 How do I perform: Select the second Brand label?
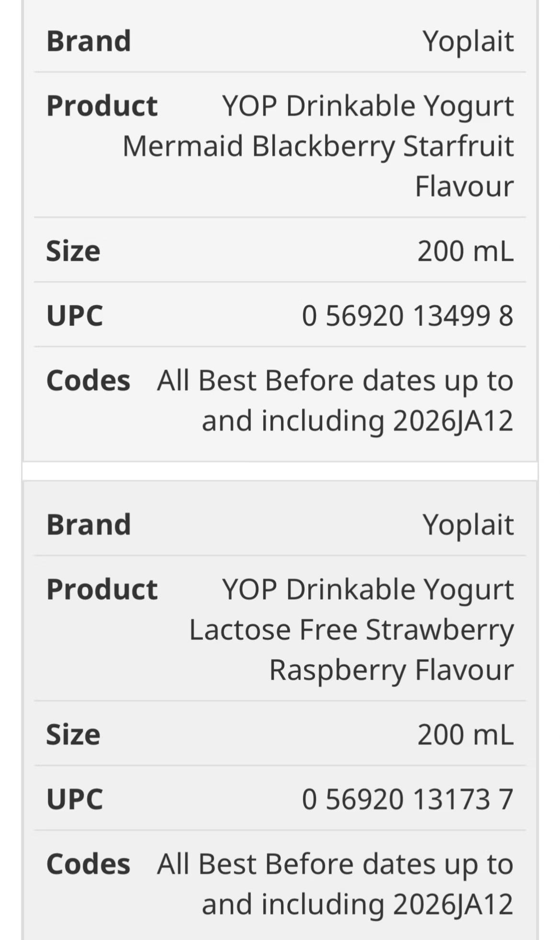tap(89, 524)
